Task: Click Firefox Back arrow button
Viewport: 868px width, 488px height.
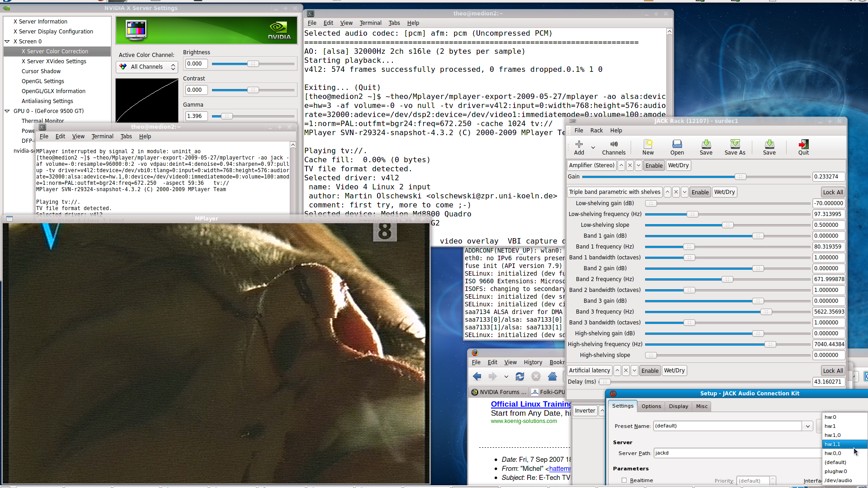Action: click(x=477, y=376)
